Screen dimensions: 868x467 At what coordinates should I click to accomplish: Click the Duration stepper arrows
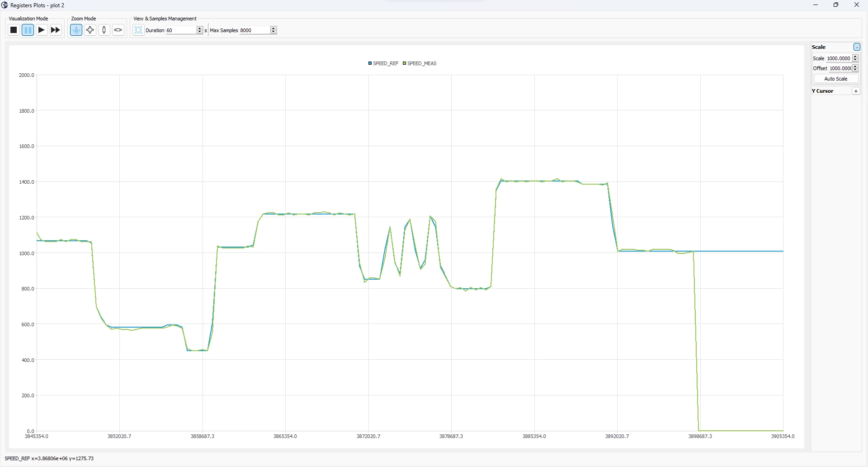[x=200, y=30]
